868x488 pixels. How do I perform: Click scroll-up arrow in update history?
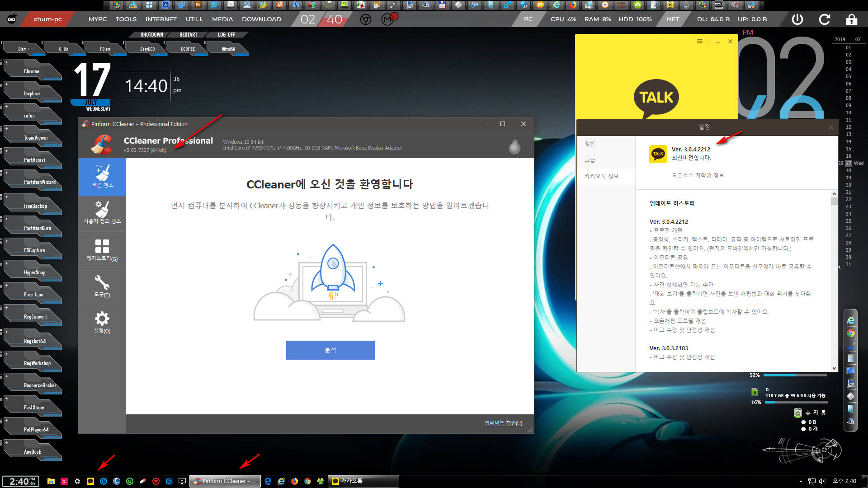pyautogui.click(x=835, y=194)
